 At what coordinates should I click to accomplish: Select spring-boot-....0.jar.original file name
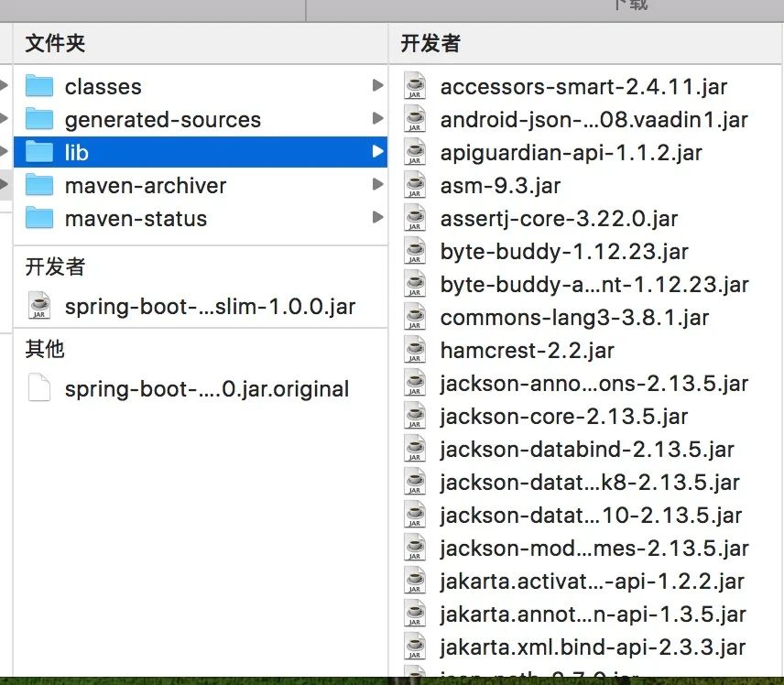point(207,389)
